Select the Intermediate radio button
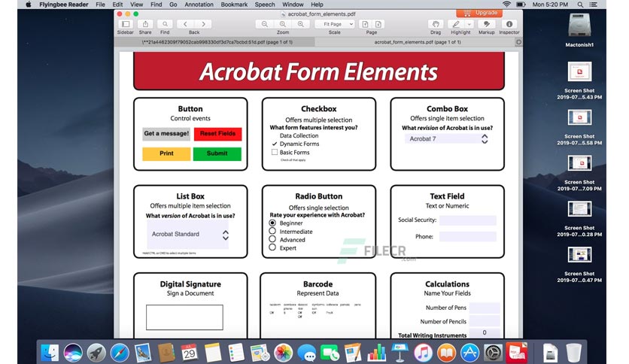The image size is (629, 364). pyautogui.click(x=272, y=231)
